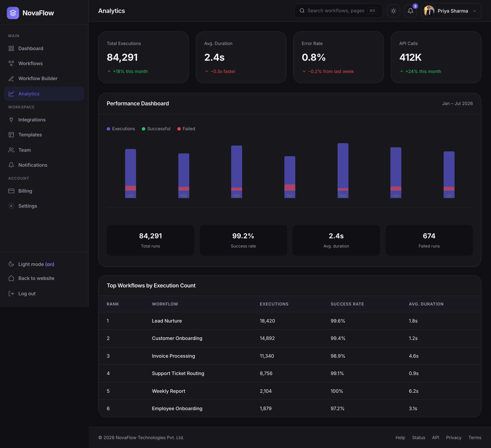491x448 pixels.
Task: Click the 674 Failed runs tile
Action: tap(429, 240)
